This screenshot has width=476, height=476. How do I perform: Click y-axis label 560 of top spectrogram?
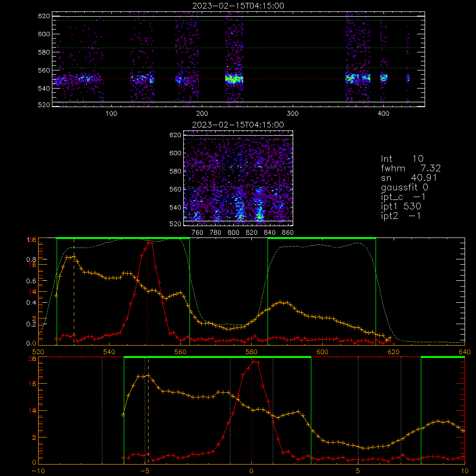[x=44, y=70]
